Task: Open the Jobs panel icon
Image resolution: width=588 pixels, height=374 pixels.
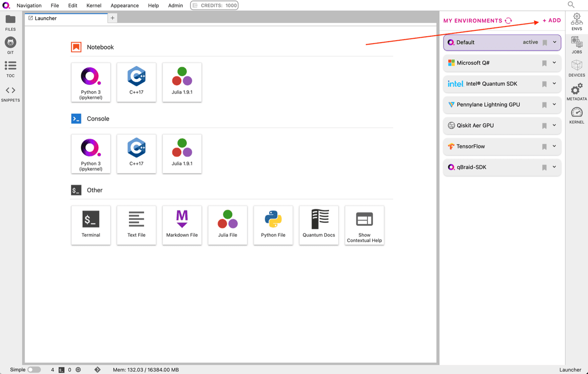Action: 577,45
